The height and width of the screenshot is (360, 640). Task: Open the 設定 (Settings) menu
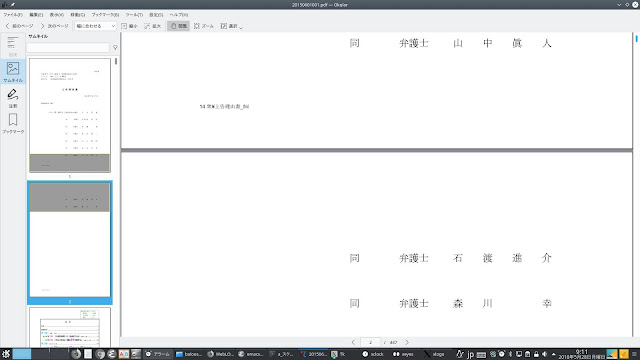click(156, 15)
